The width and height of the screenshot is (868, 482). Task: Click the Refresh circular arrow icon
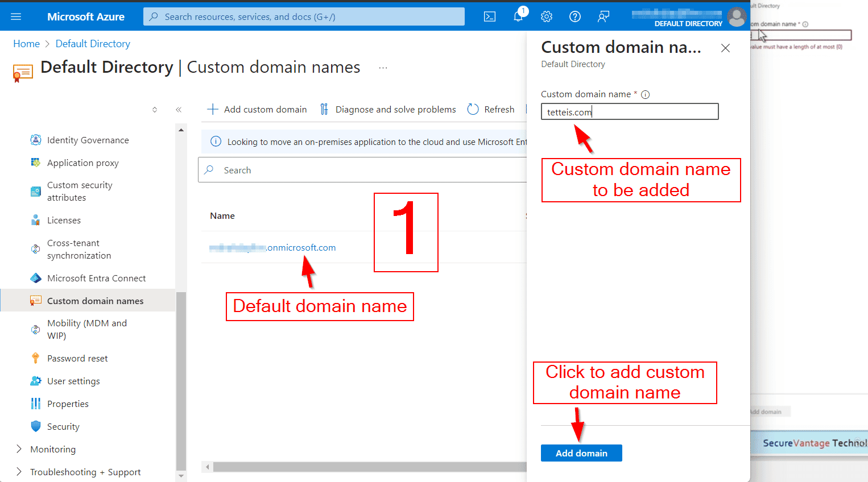(473, 109)
